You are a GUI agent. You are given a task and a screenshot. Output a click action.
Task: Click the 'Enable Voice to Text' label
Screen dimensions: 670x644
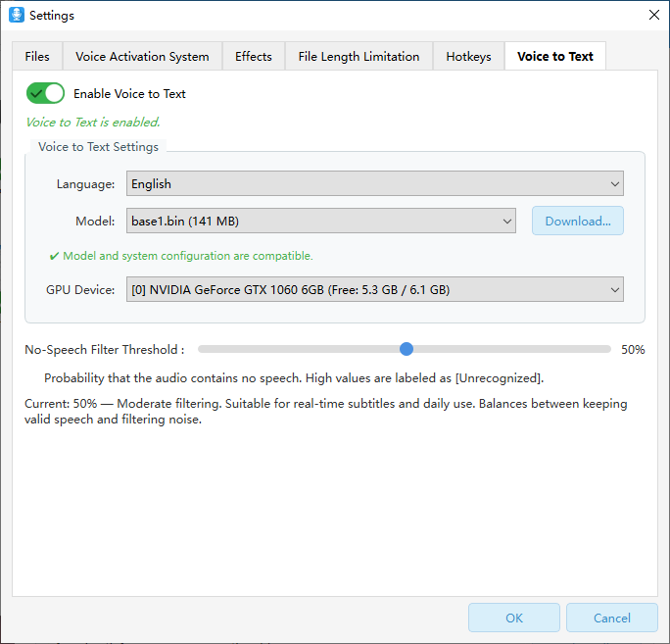click(129, 94)
